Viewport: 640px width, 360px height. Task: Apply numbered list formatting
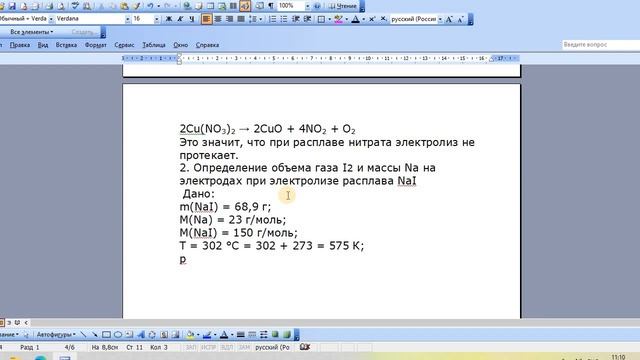pyautogui.click(x=273, y=19)
